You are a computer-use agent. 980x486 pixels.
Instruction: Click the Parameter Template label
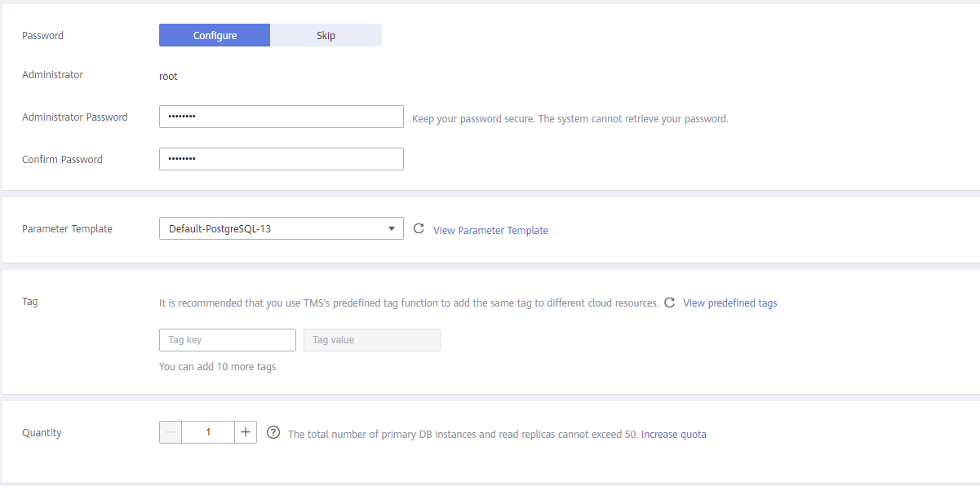point(67,229)
